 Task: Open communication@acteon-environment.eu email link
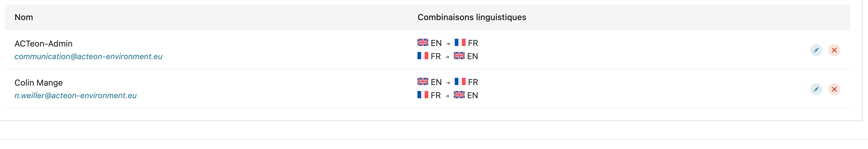88,56
